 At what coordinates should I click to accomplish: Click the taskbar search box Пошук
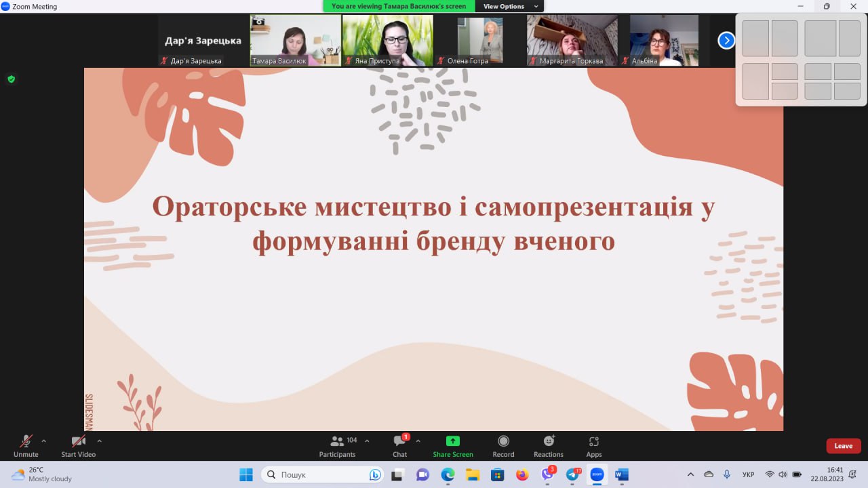coord(323,474)
